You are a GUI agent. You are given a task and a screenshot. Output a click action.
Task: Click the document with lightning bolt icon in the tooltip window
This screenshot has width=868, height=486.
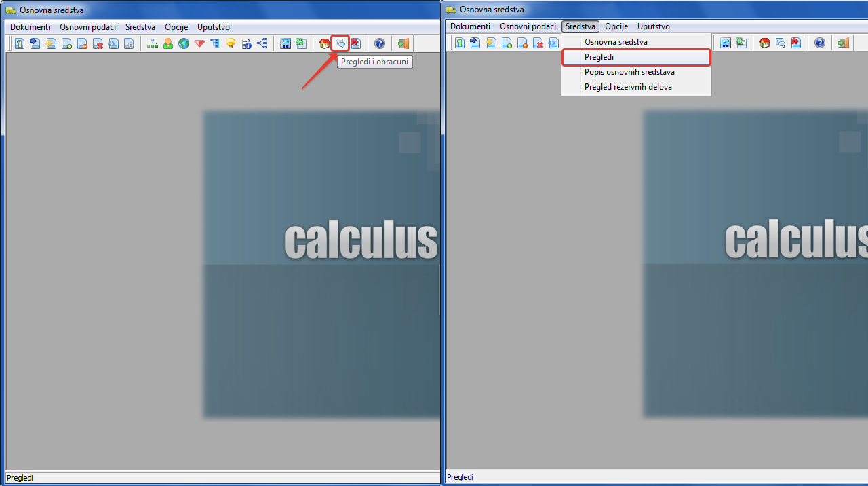[51, 43]
